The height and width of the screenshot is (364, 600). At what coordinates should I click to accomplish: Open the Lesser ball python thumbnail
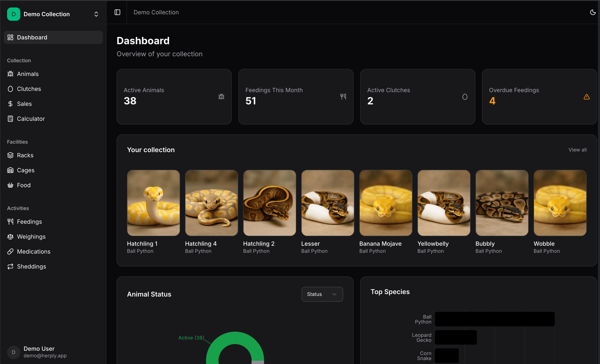pyautogui.click(x=328, y=203)
